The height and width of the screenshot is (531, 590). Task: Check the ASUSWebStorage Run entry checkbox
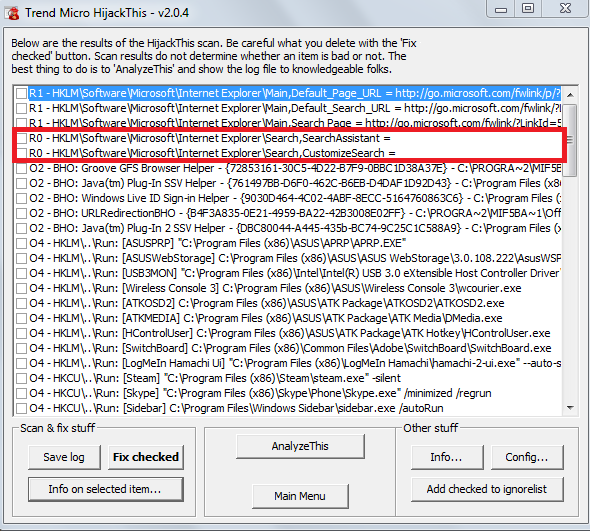tap(22, 258)
